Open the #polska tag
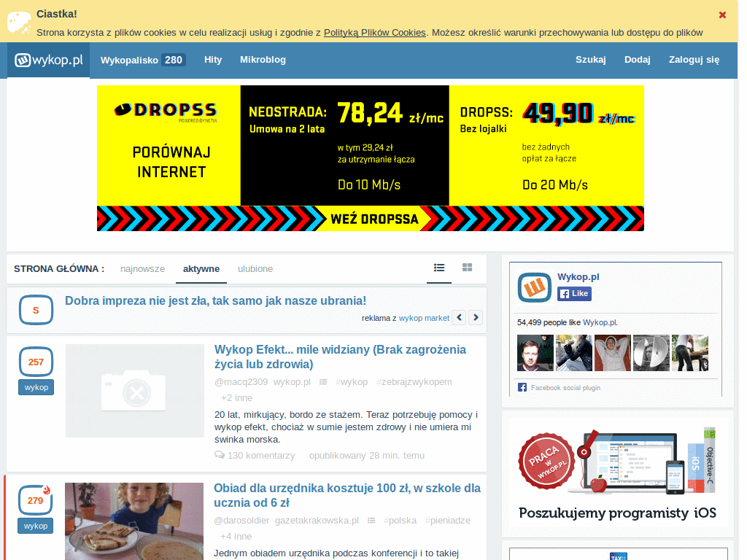 pos(400,521)
